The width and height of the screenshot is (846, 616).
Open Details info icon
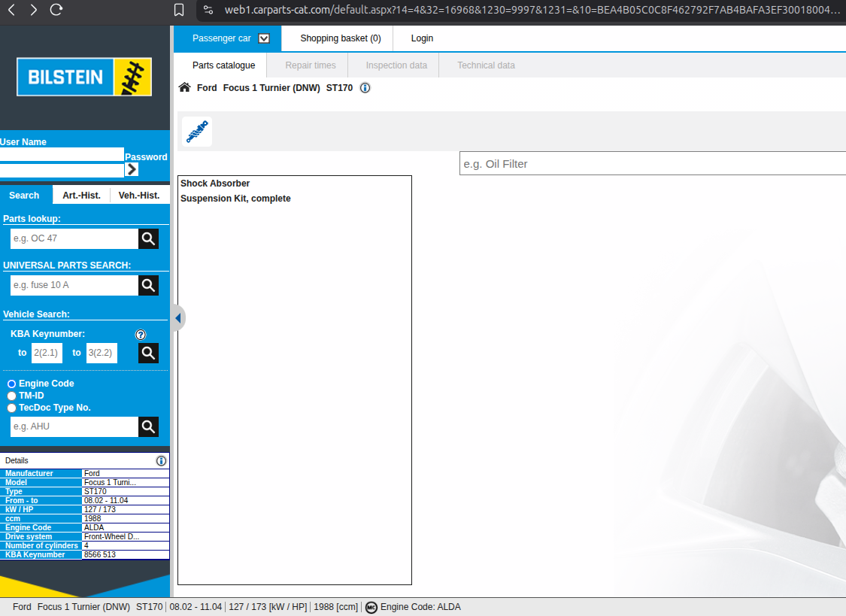pos(161,460)
